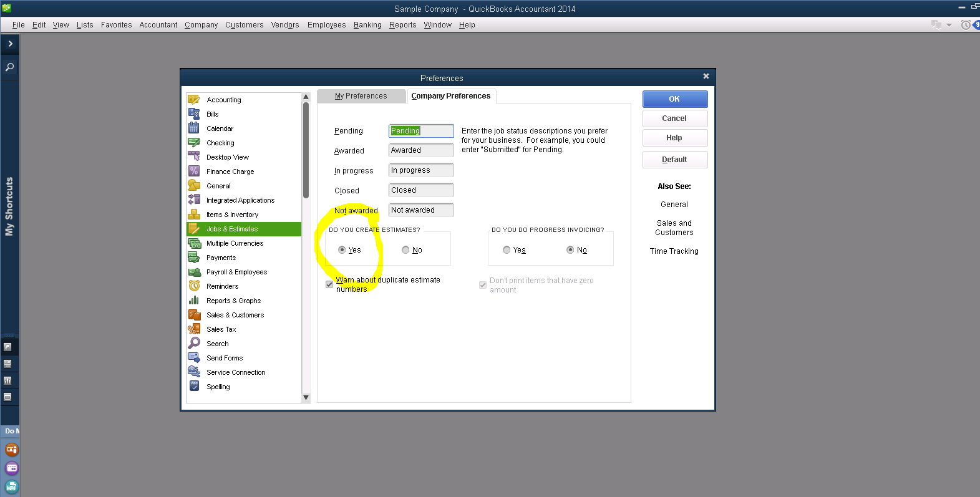Viewport: 980px width, 497px height.
Task: Open the Banking menu
Action: (x=367, y=25)
